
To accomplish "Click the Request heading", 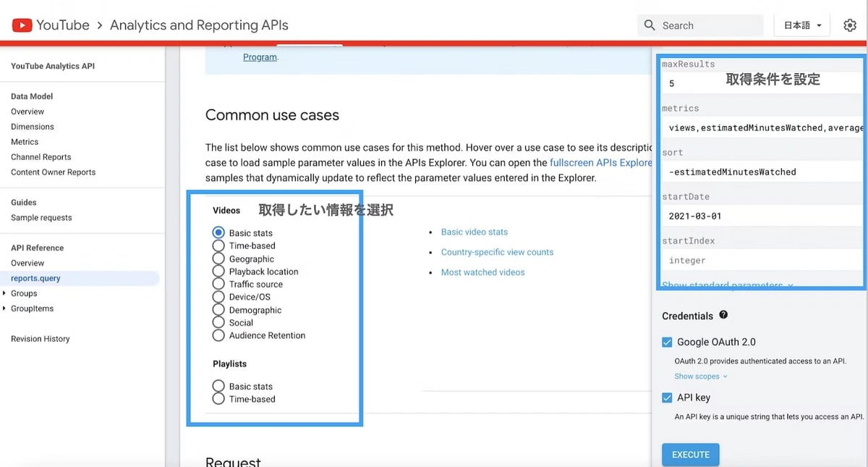I will (233, 461).
